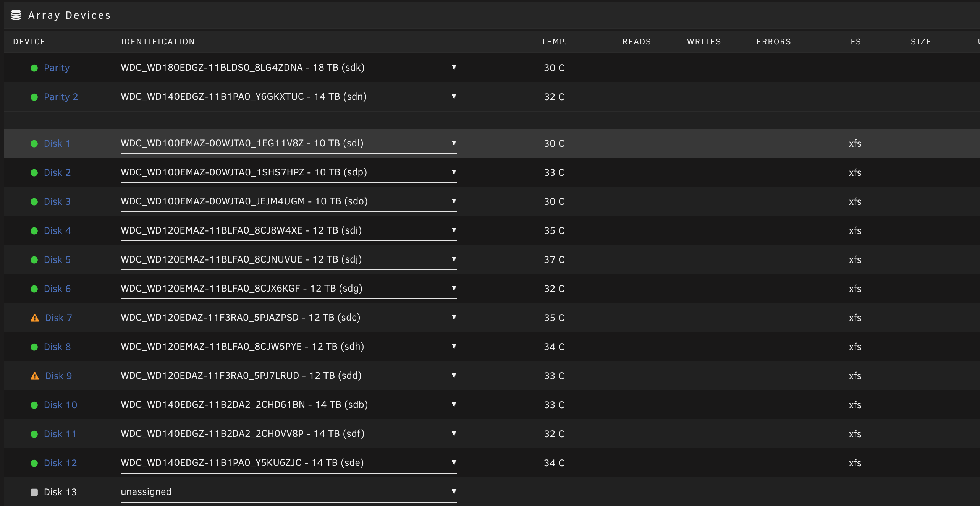980x506 pixels.
Task: Expand the Disk 1 device dropdown (sdl)
Action: pos(288,144)
